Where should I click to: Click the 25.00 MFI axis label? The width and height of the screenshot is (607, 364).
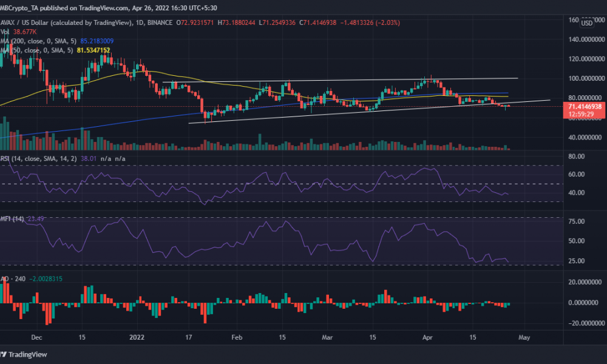tap(577, 261)
